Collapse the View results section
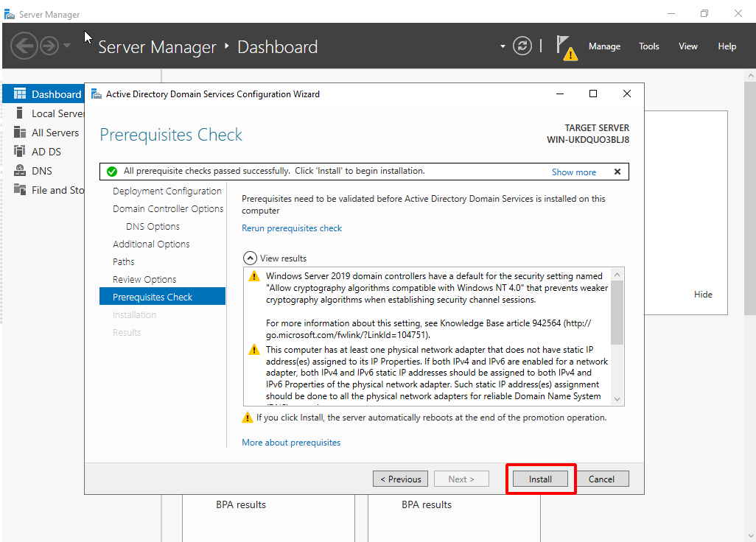The image size is (756, 542). [x=250, y=258]
